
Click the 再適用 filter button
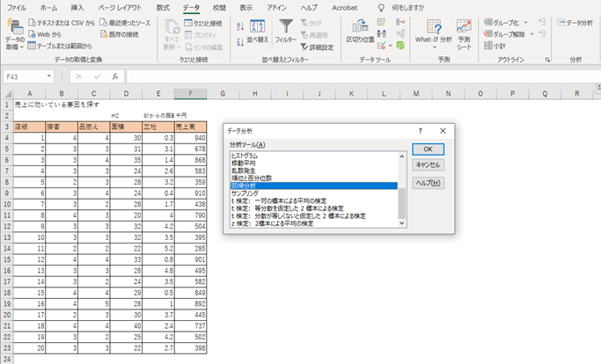pos(314,35)
